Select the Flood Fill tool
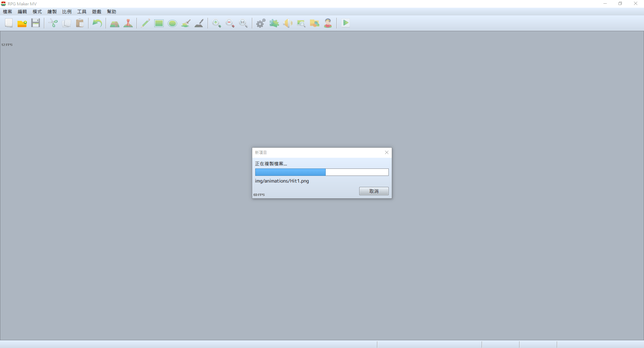 point(186,23)
